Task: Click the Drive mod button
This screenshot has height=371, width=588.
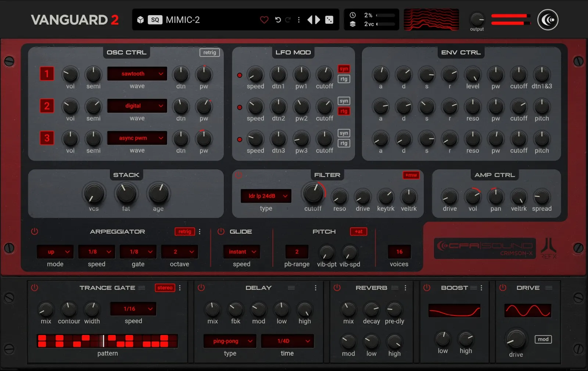Action: [543, 339]
